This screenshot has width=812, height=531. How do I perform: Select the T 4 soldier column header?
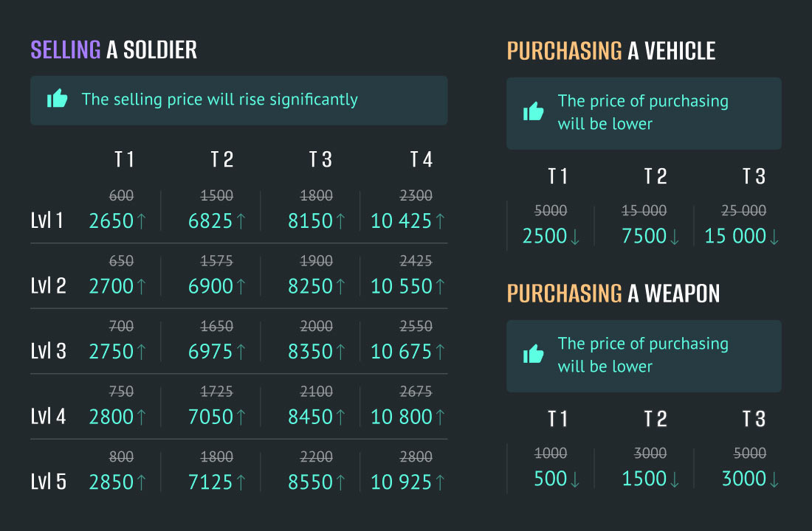pos(421,159)
